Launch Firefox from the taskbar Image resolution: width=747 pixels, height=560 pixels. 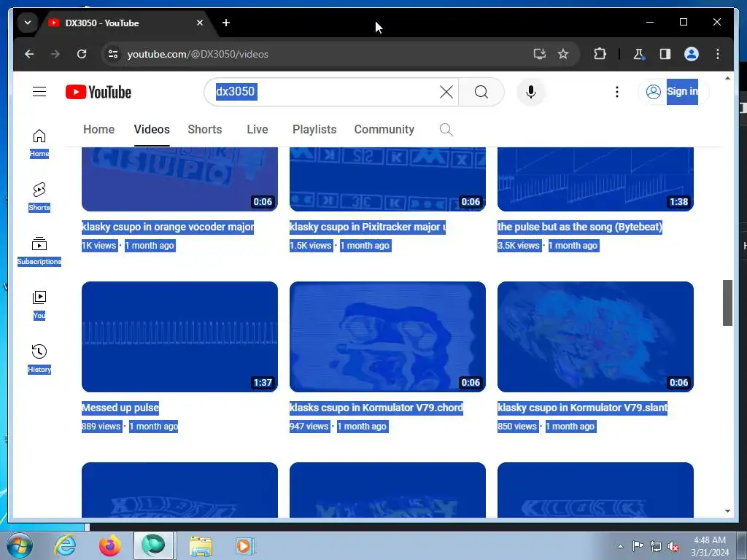(109, 545)
